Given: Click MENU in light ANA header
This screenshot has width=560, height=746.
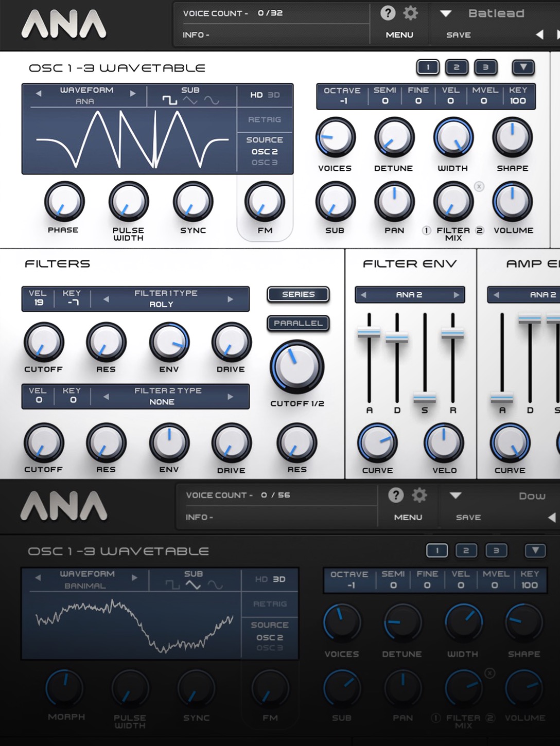Looking at the screenshot, I should [399, 35].
